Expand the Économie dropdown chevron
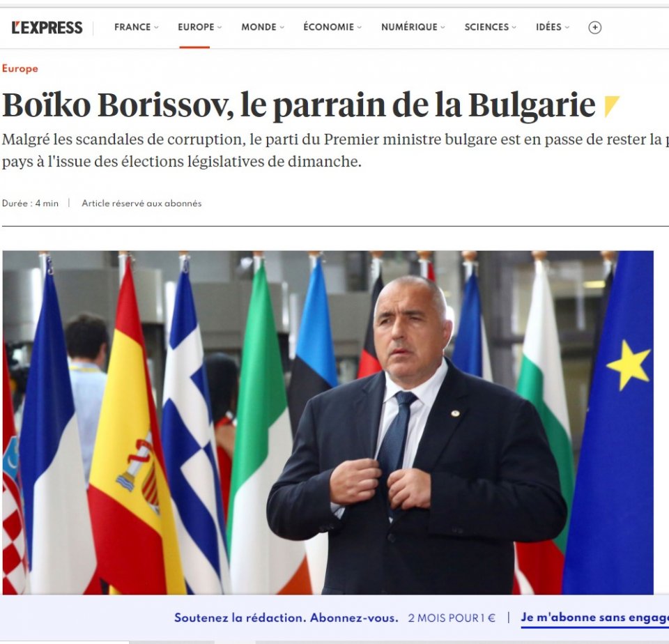 pos(360,27)
